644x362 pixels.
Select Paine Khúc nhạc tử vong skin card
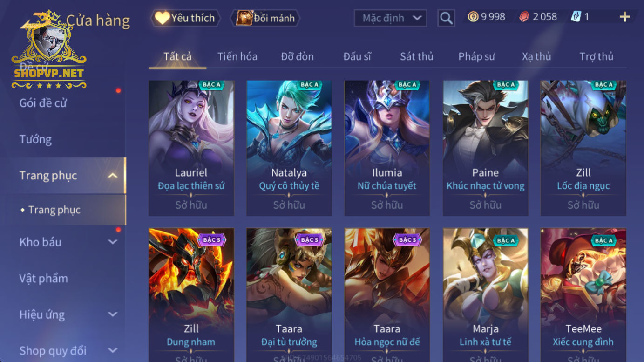click(x=485, y=148)
